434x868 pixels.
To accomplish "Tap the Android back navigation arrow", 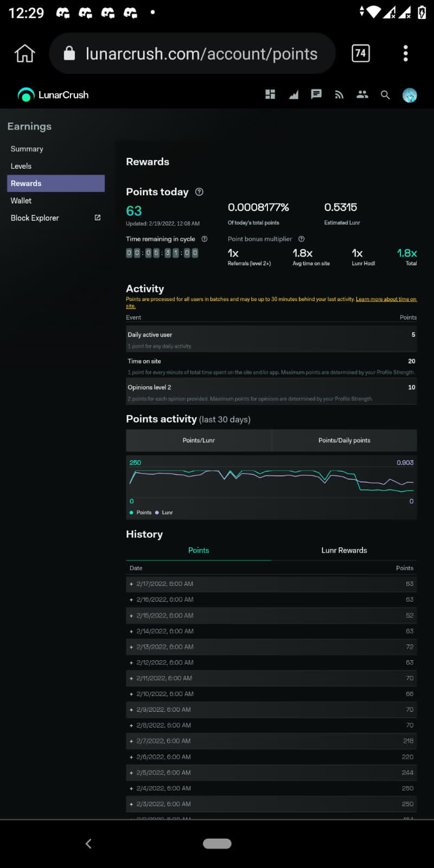I will [x=88, y=844].
